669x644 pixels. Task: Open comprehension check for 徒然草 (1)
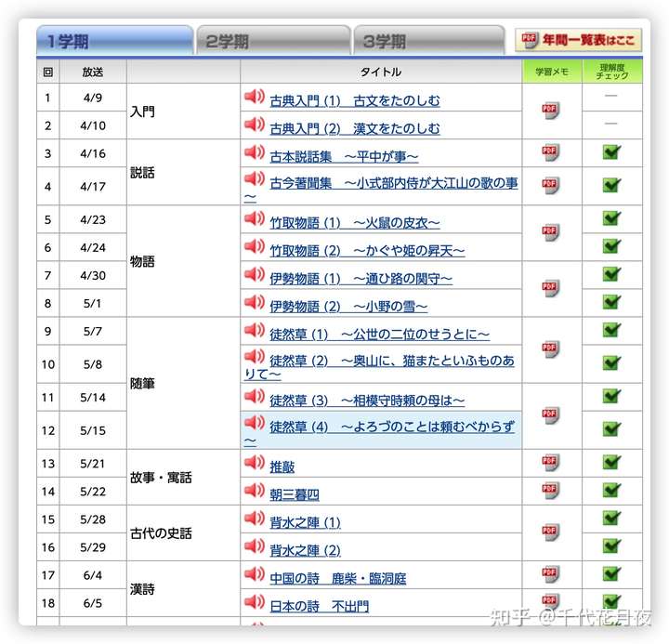pos(611,330)
